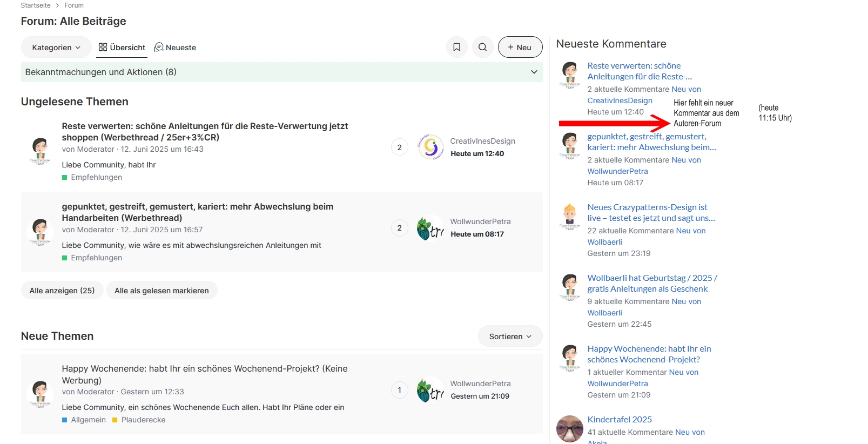The height and width of the screenshot is (444, 868).
Task: Open the Sortieren dropdown
Action: pos(510,337)
